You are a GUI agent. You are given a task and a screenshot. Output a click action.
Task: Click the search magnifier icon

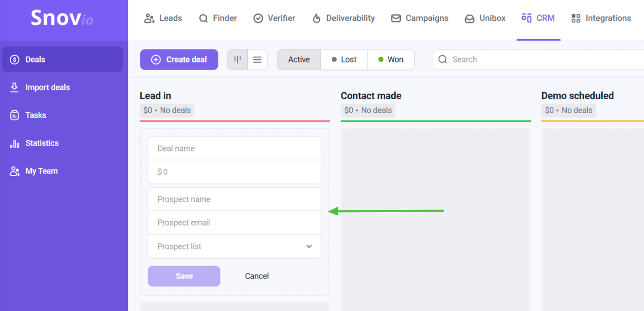[442, 59]
